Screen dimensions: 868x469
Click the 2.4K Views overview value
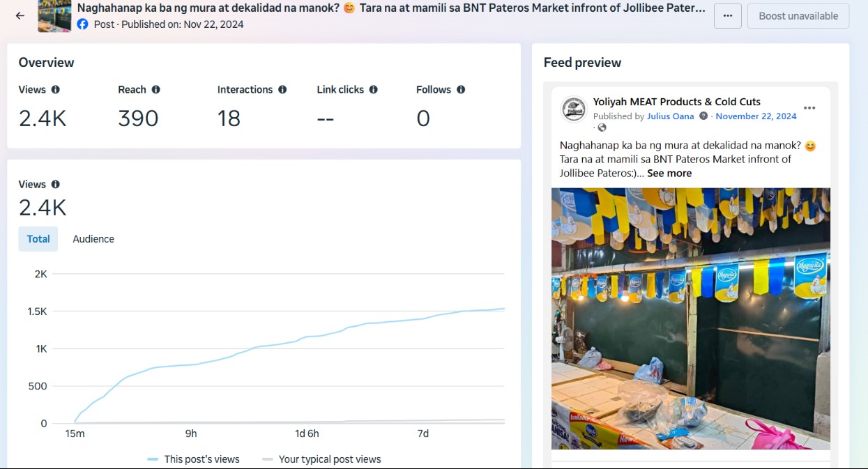pos(43,118)
